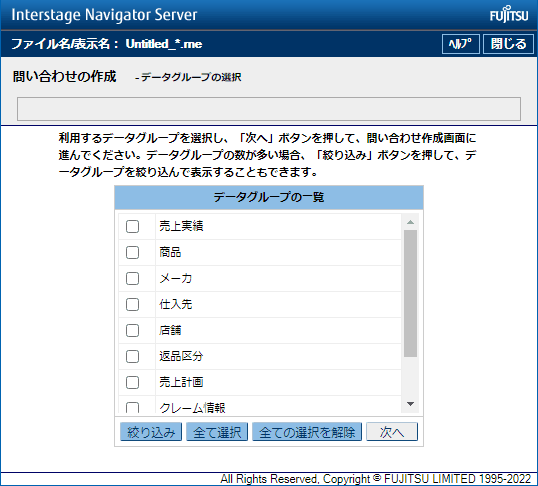Click the 店舗 row label
Screen dimensions: 538x486
click(170, 330)
